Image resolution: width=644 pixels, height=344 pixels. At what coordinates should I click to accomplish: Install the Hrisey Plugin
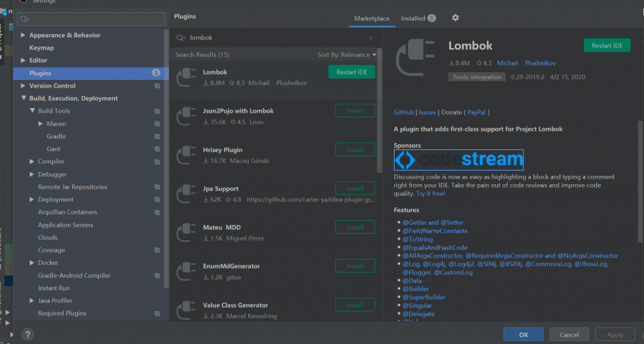[x=355, y=150]
